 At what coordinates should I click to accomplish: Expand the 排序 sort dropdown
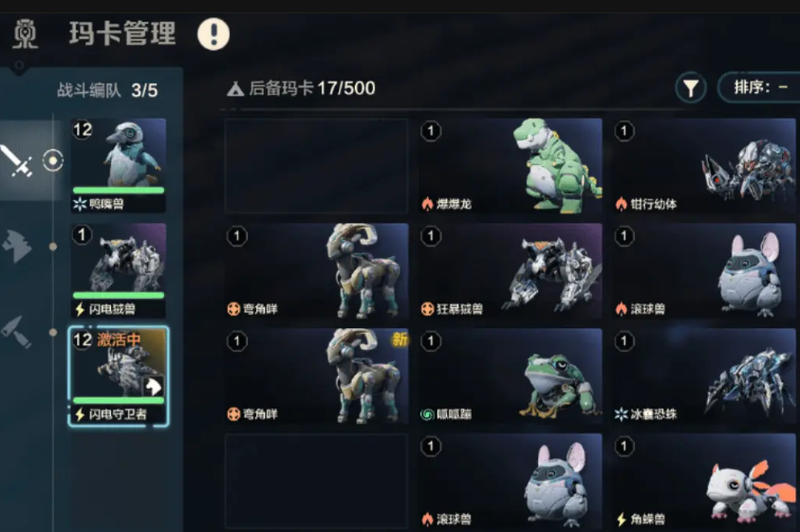(x=759, y=88)
